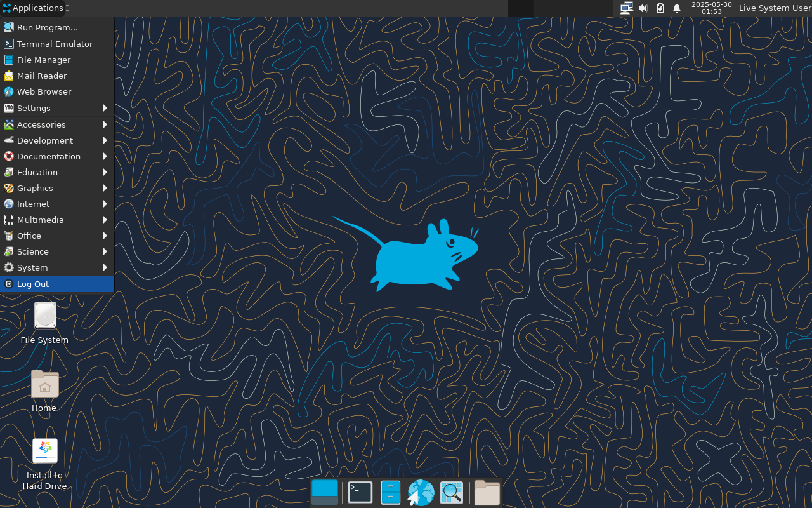Expand the Accessories submenu arrow
812x508 pixels.
(x=105, y=124)
